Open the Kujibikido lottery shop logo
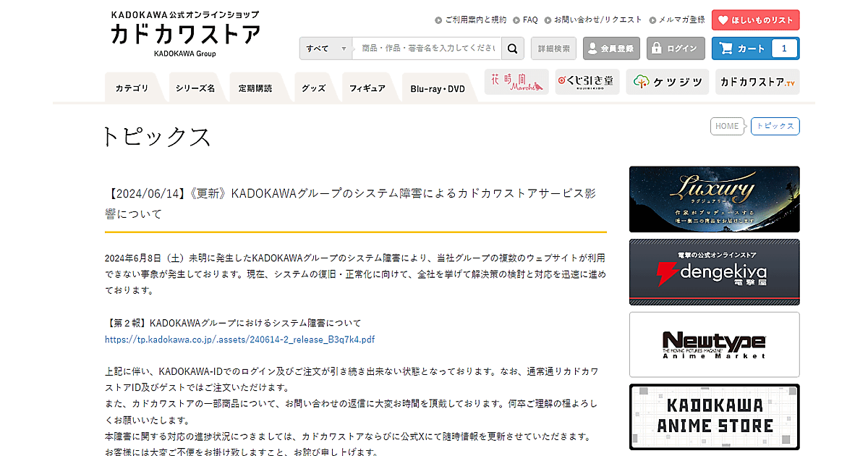This screenshot has height=456, width=868. click(x=587, y=83)
